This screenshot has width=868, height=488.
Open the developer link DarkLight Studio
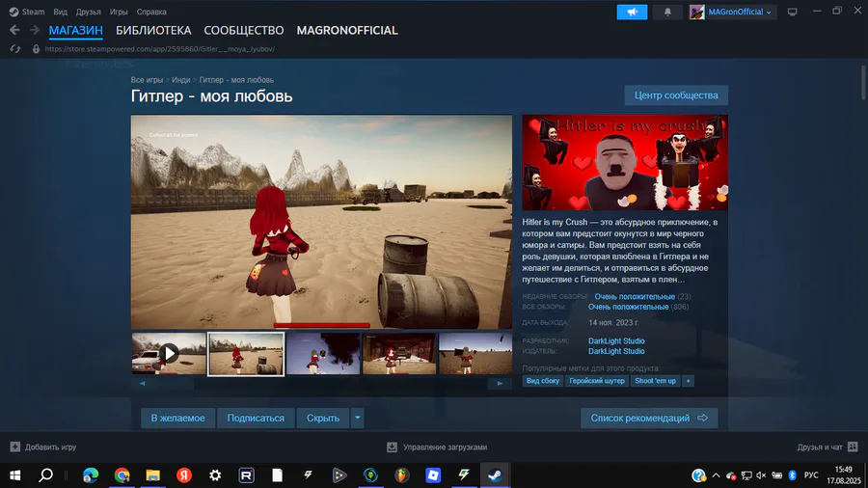[616, 340]
